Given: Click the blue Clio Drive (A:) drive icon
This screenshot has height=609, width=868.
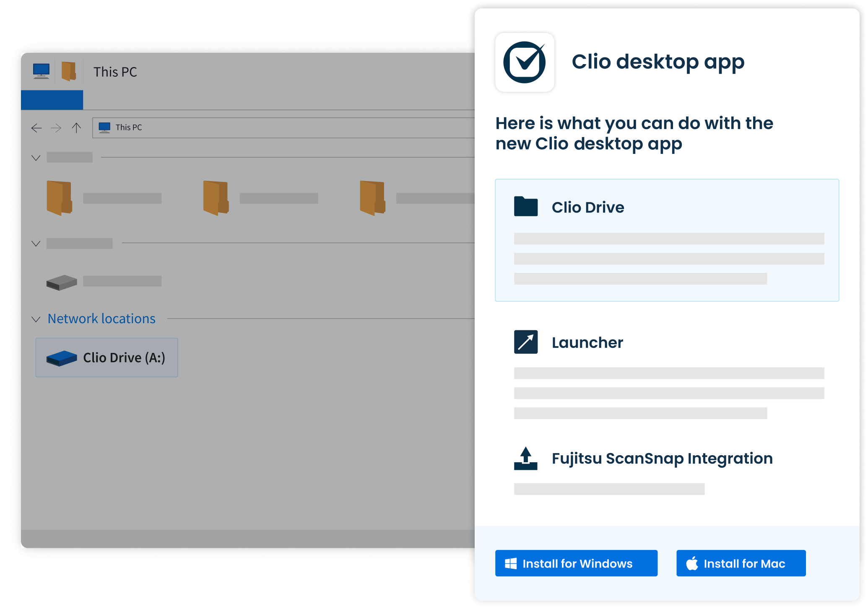Looking at the screenshot, I should (x=62, y=358).
